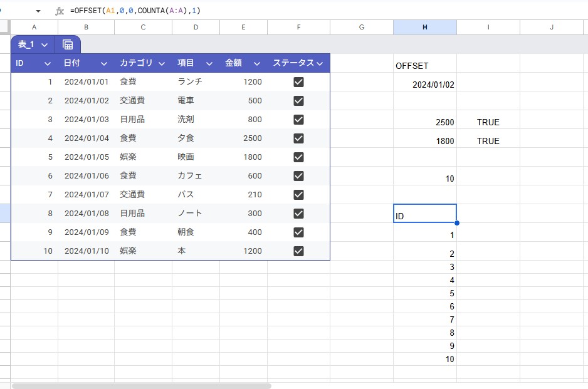The height and width of the screenshot is (389, 588).
Task: Toggle the status checkbox on the バス row
Action: 298,195
